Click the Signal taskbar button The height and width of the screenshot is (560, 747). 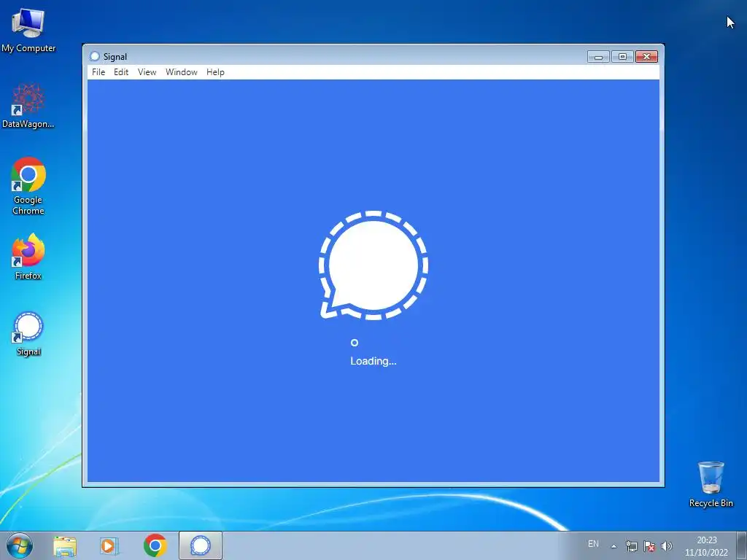click(201, 545)
